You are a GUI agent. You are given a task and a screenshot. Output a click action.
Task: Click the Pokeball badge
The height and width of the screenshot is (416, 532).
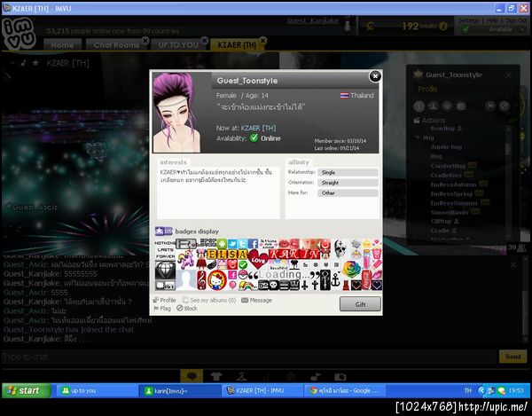pyautogui.click(x=243, y=274)
